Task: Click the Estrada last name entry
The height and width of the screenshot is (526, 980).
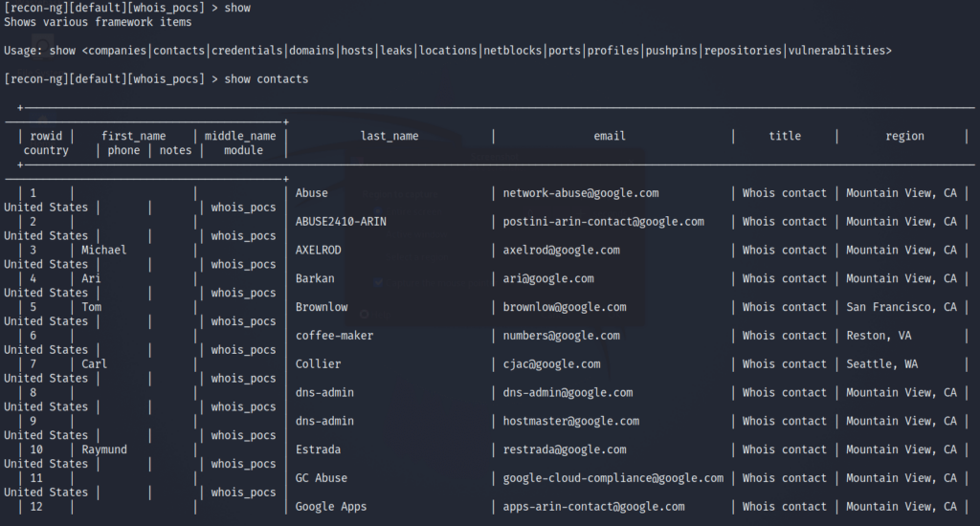Action: (318, 449)
